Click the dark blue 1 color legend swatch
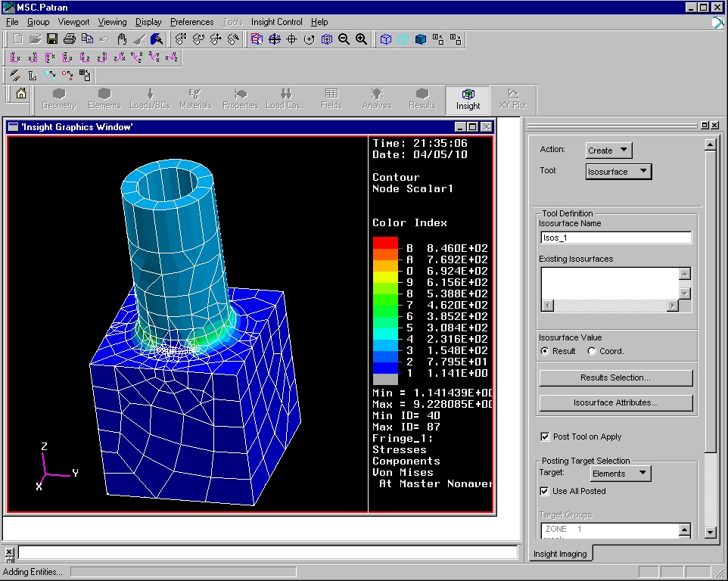This screenshot has height=581, width=728. click(x=385, y=368)
